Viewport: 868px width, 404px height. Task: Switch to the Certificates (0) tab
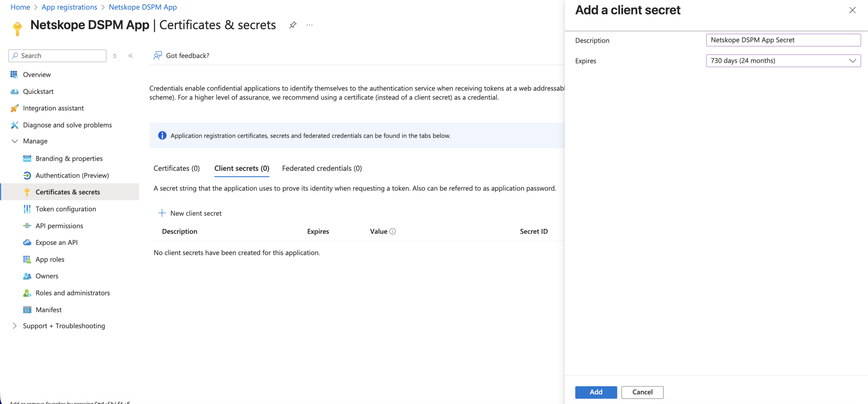pyautogui.click(x=177, y=168)
